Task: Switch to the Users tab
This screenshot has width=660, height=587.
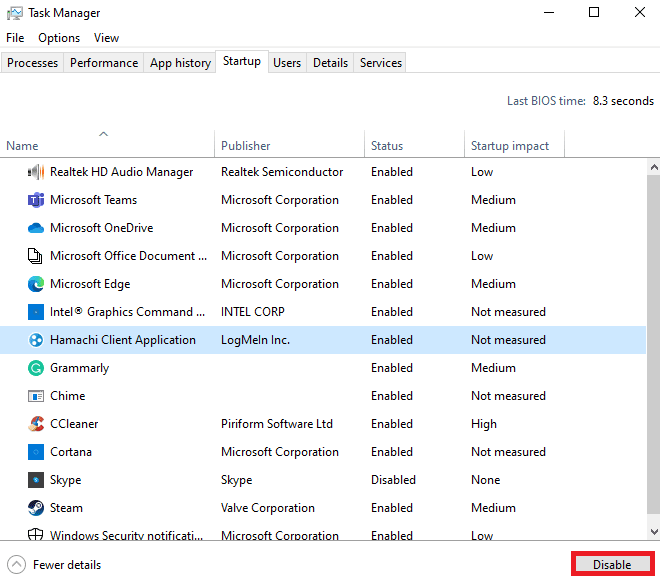Action: [287, 63]
